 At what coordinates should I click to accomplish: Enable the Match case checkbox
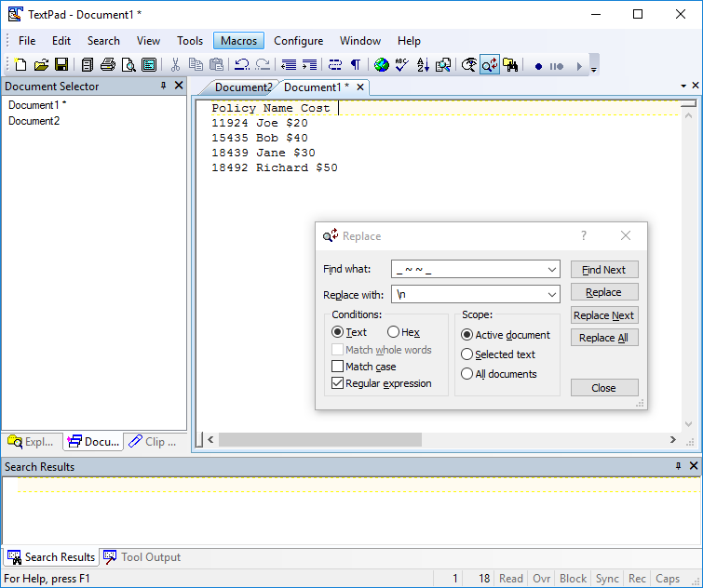[338, 367]
